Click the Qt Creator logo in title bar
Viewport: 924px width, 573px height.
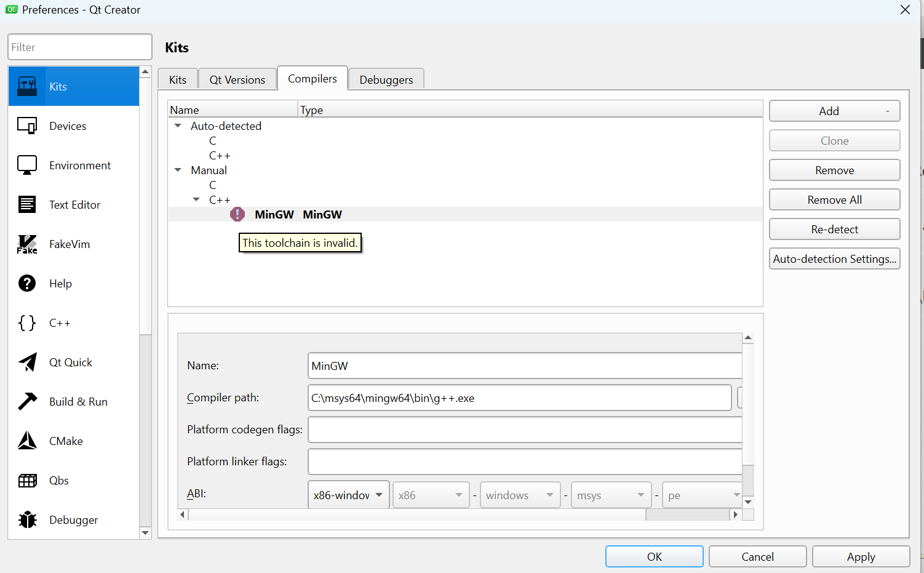12,9
